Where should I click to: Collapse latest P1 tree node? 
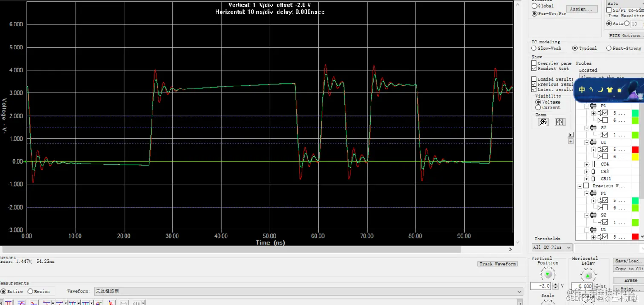586,106
